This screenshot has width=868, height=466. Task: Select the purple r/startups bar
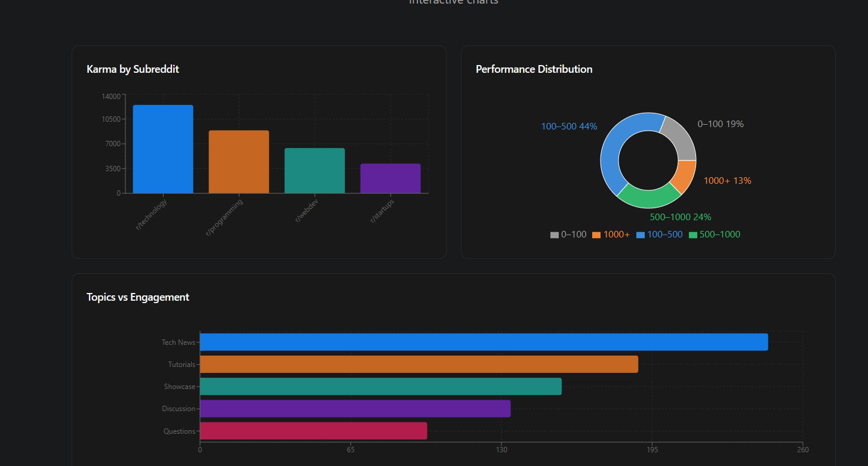tap(390, 178)
